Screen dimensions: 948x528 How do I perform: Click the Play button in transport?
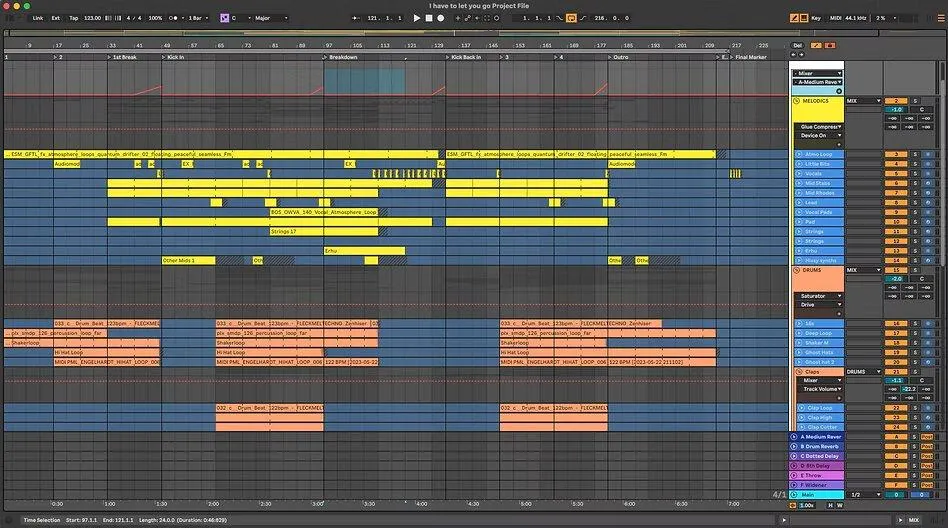coord(417,18)
